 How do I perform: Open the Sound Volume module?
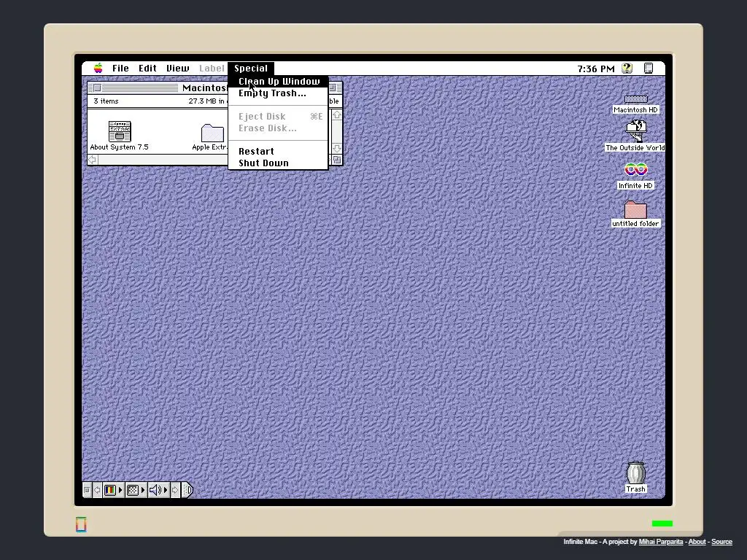[x=158, y=490]
